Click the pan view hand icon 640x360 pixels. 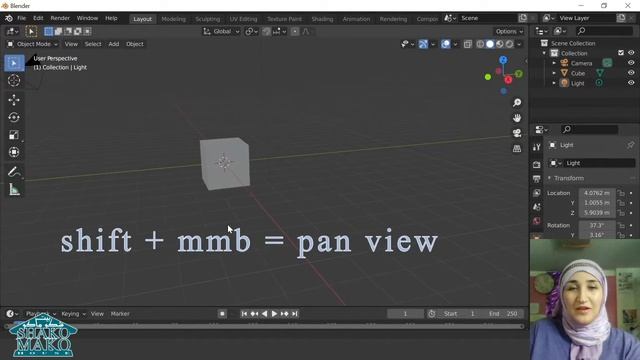[517, 118]
